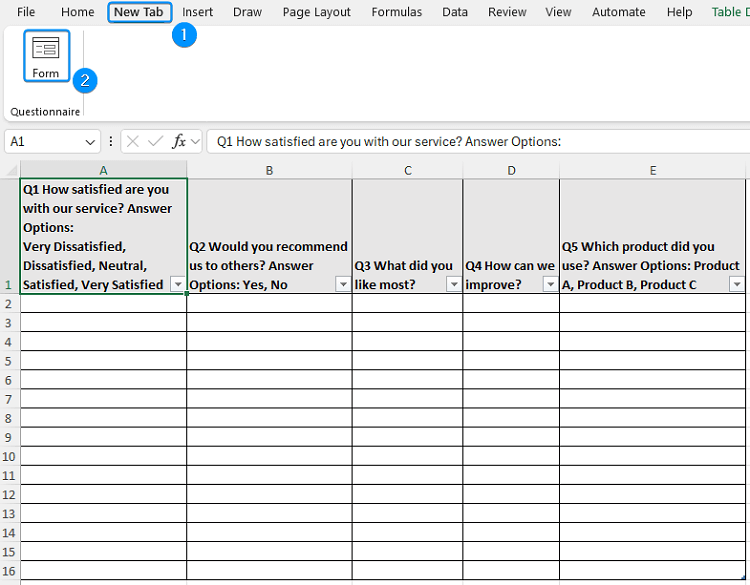Confirm entry with the checkmark formula bar icon

[155, 142]
